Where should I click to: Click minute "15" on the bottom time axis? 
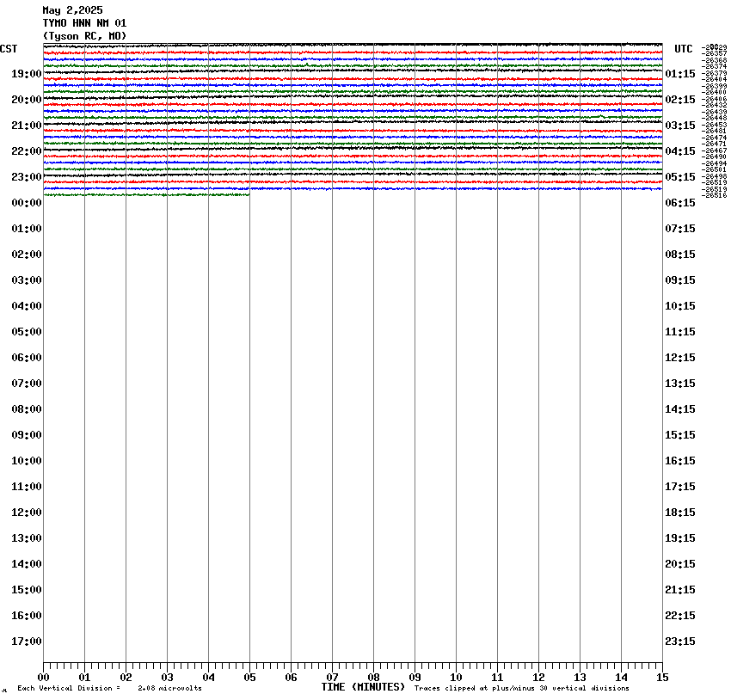[662, 678]
